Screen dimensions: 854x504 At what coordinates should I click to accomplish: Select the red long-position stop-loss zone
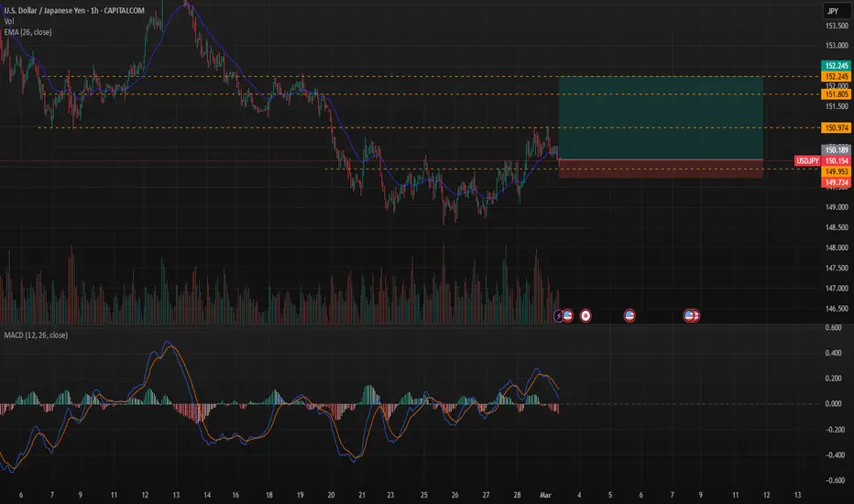click(x=661, y=169)
